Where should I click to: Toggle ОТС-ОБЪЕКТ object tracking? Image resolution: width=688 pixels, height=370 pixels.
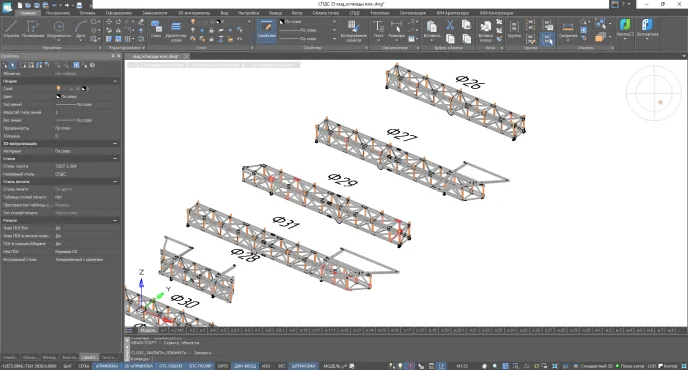171,366
